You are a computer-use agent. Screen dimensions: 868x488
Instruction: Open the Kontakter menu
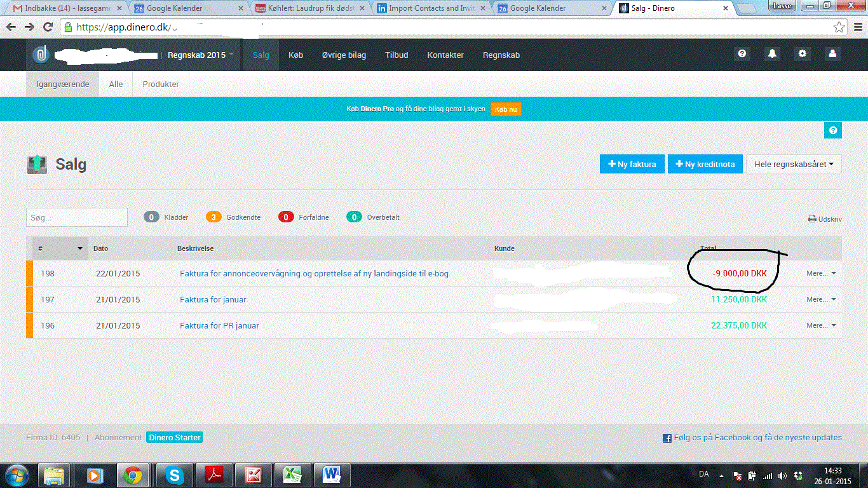point(445,55)
